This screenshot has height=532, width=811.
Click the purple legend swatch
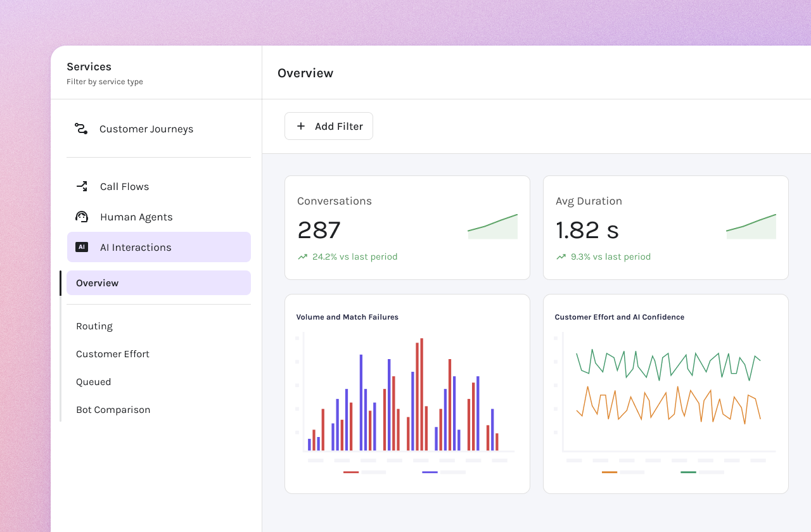pos(430,472)
